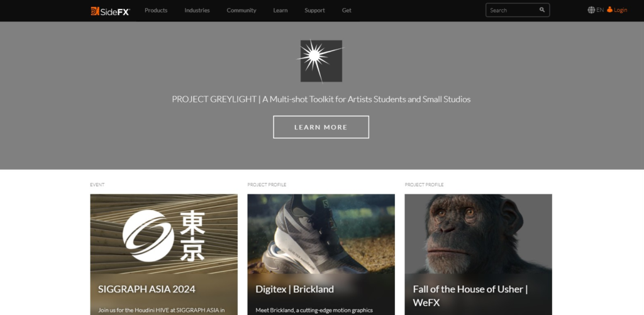Open the Community menu
The height and width of the screenshot is (315, 644).
pyautogui.click(x=241, y=10)
